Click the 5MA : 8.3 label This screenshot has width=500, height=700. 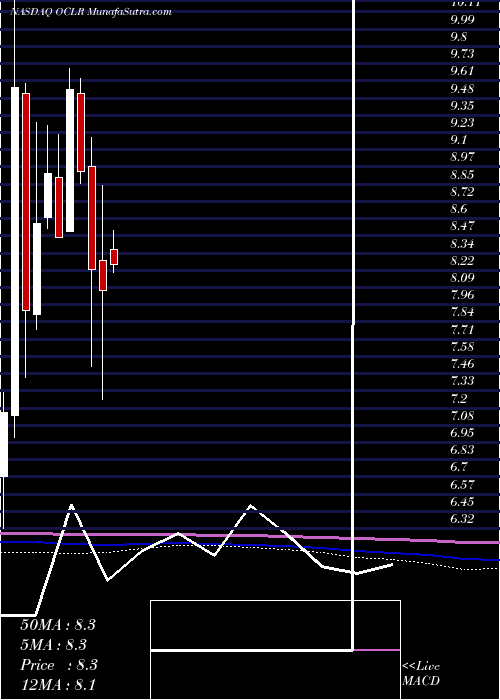tap(53, 645)
